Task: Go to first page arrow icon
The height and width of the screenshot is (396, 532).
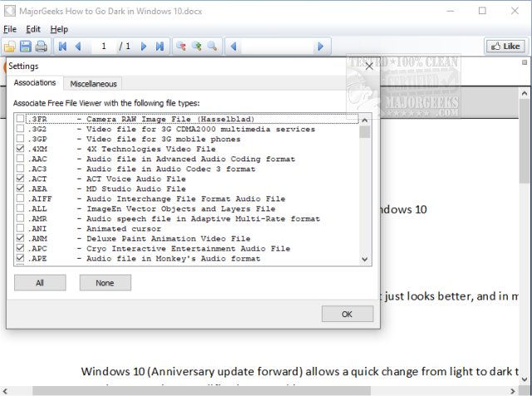Action: coord(62,47)
